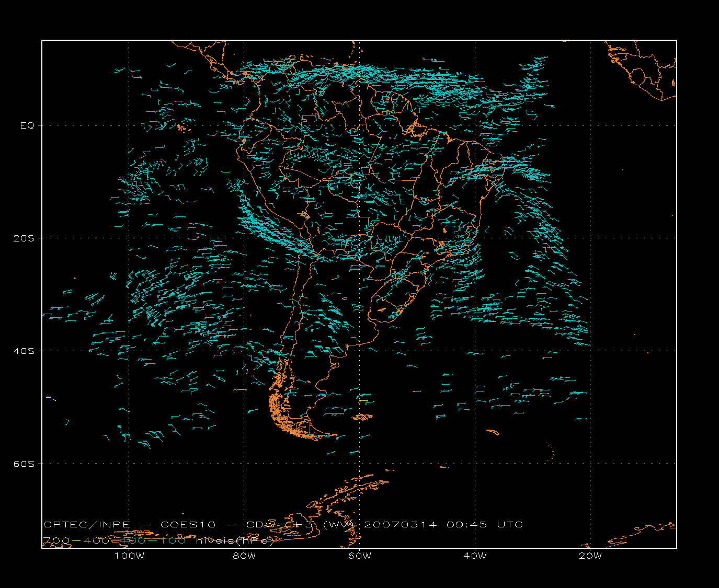The image size is (719, 588).
Task: Click the 40W longitude label
Action: click(x=475, y=556)
